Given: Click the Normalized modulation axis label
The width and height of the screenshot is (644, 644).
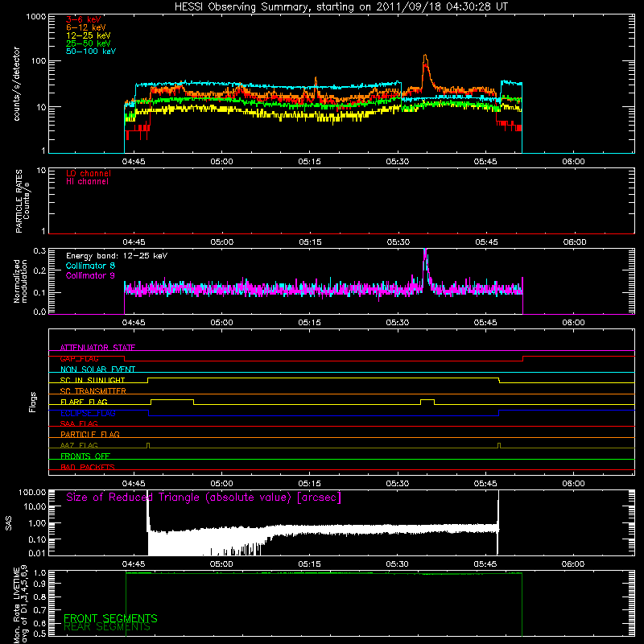Looking at the screenshot, I should tap(20, 281).
